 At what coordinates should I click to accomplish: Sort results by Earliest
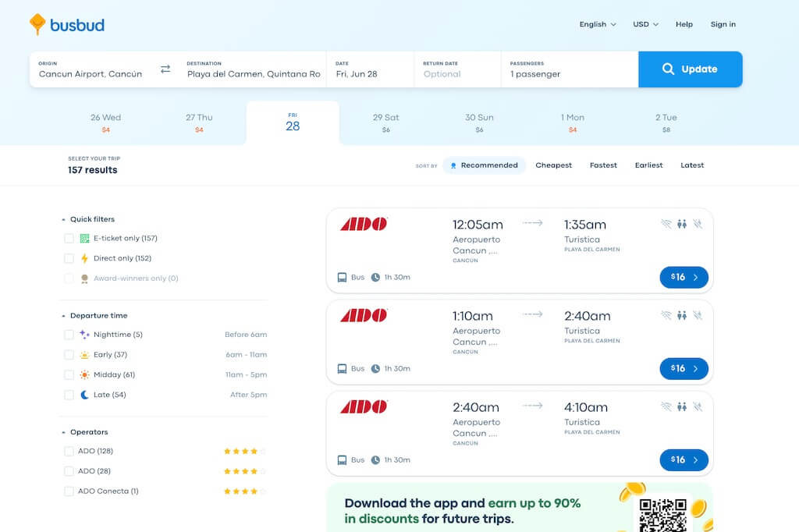tap(648, 165)
